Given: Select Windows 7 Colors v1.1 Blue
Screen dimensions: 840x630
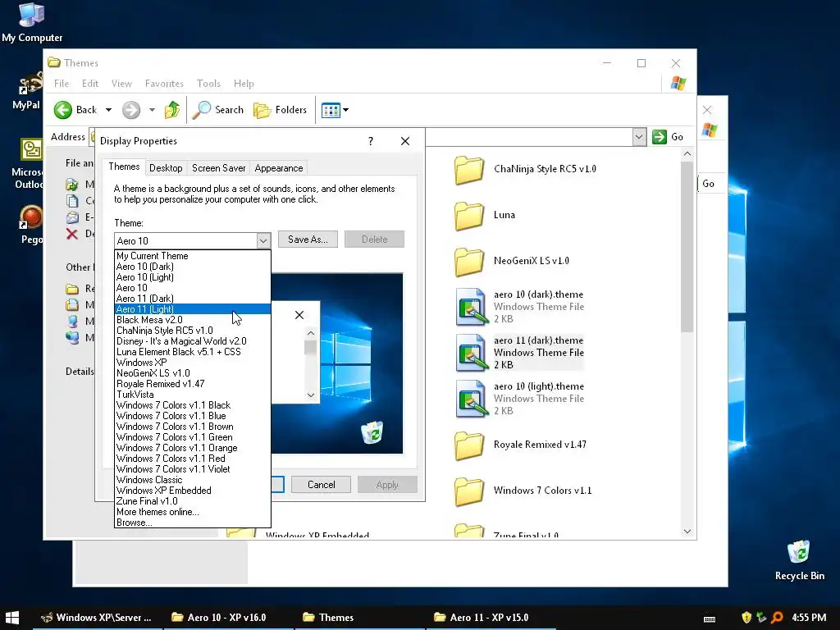Looking at the screenshot, I should [192, 416].
